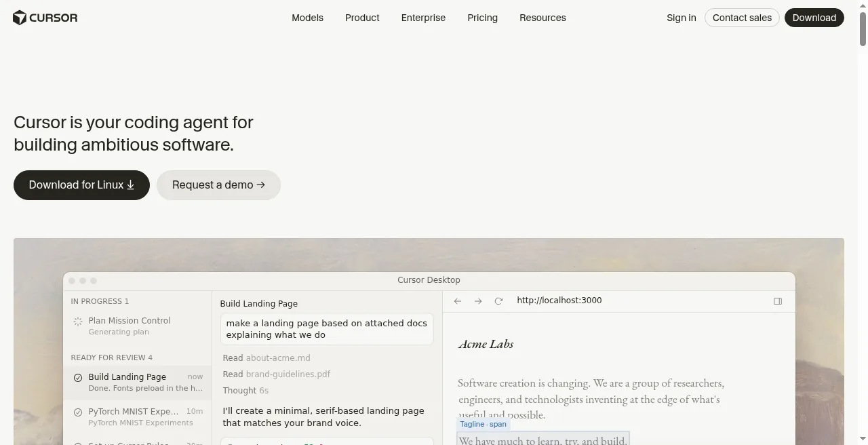868x445 pixels.
Task: Click the localhost:3000 address field
Action: tap(559, 301)
